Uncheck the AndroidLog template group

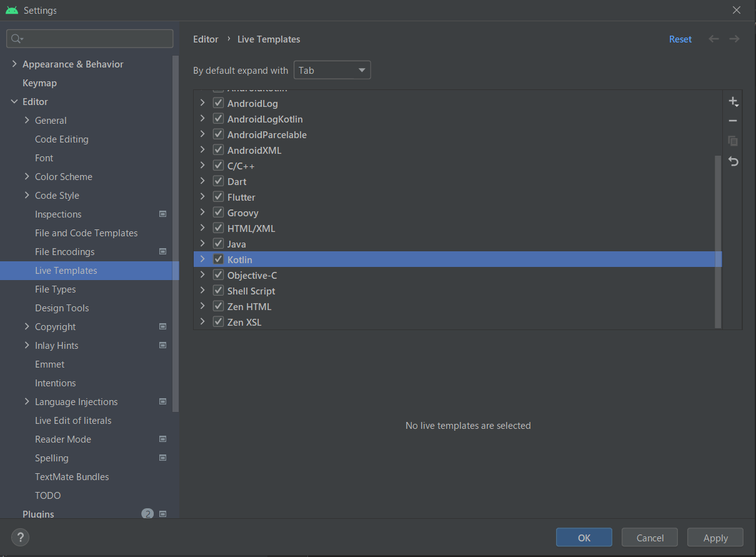click(218, 103)
